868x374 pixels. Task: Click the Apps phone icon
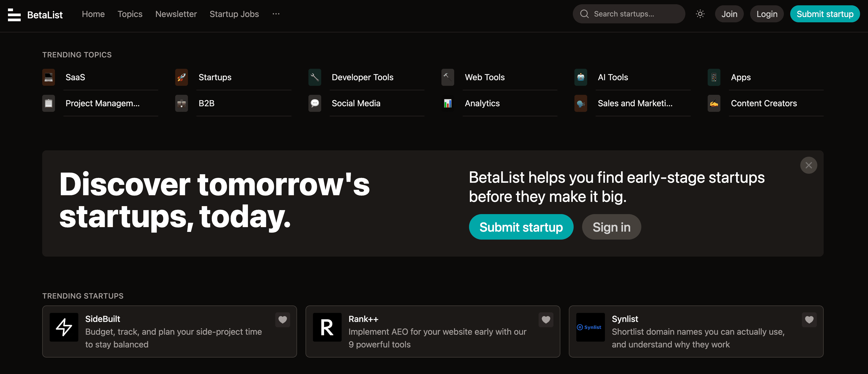coord(714,77)
